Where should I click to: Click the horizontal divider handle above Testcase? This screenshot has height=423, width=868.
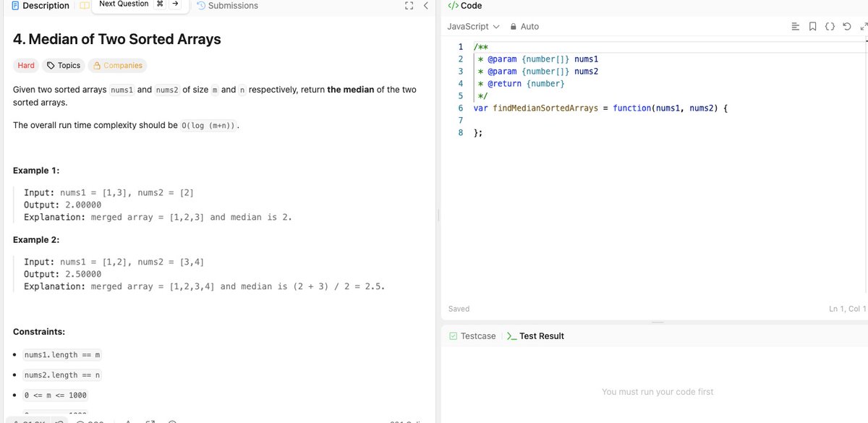pyautogui.click(x=657, y=322)
